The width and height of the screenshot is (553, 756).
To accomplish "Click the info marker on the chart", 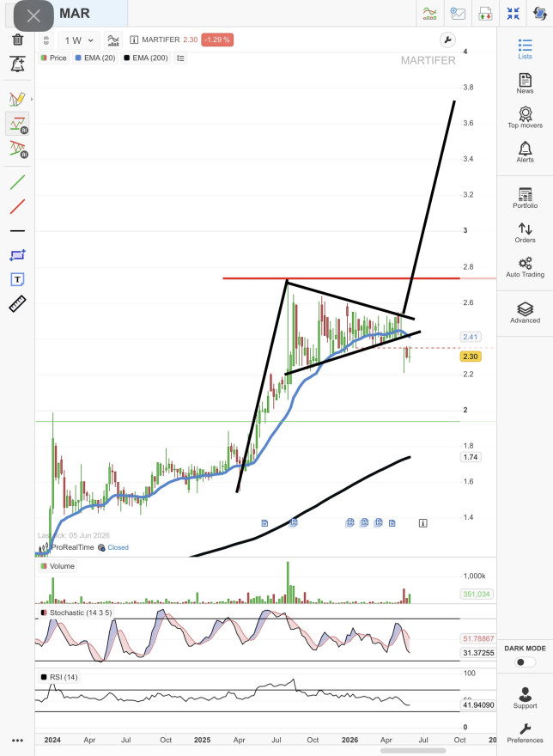I will [422, 523].
